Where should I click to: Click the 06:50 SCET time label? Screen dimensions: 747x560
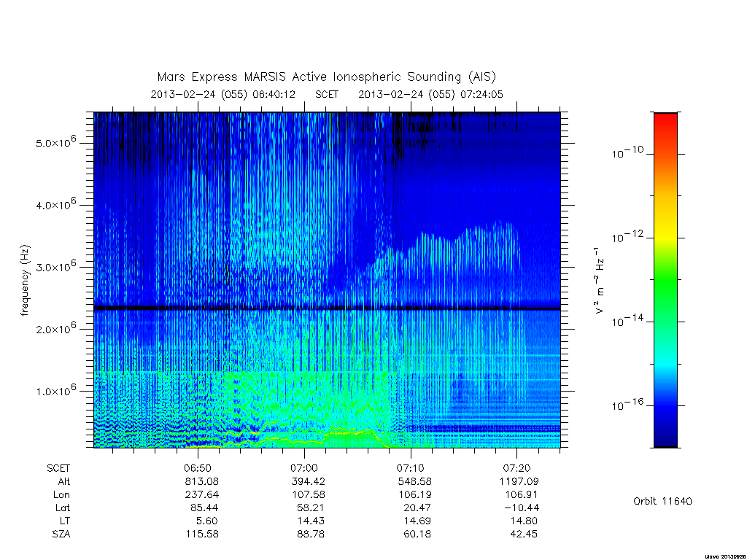pos(198,468)
